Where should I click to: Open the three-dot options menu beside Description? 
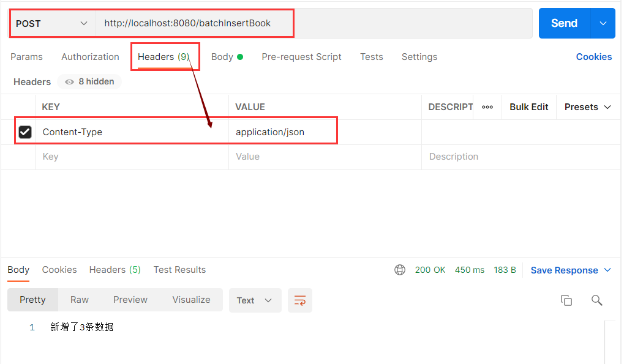(x=487, y=106)
